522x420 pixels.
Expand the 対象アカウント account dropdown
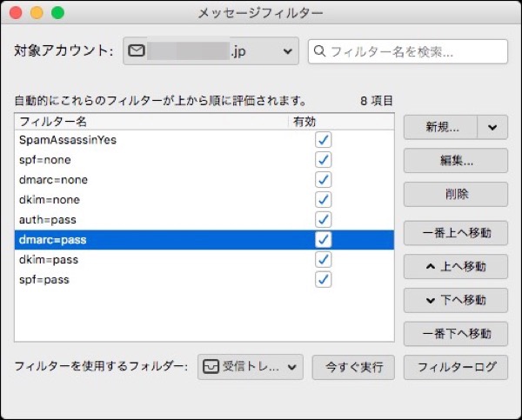(x=288, y=51)
